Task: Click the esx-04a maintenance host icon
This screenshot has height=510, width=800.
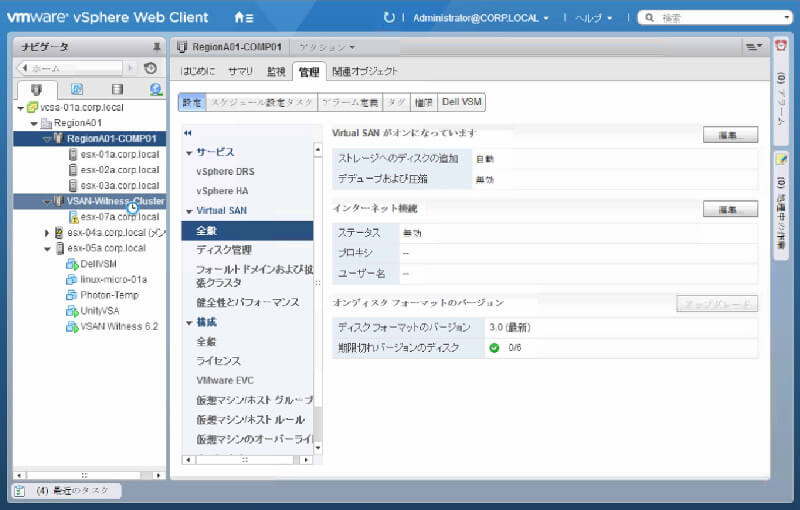Action: [x=59, y=233]
